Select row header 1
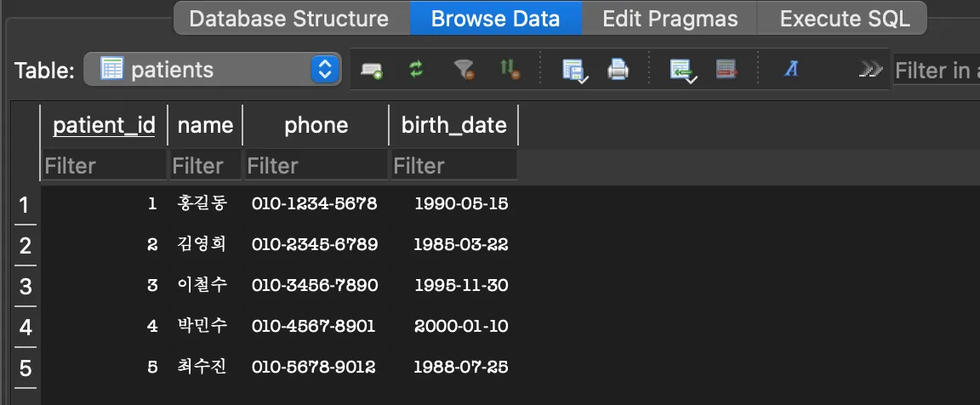Image resolution: width=980 pixels, height=405 pixels. pos(25,203)
